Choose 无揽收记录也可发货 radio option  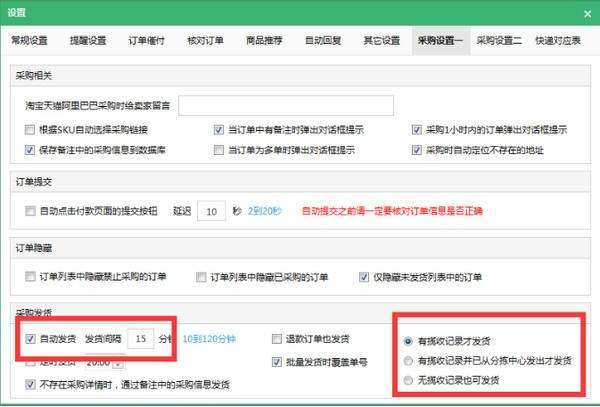click(x=408, y=380)
